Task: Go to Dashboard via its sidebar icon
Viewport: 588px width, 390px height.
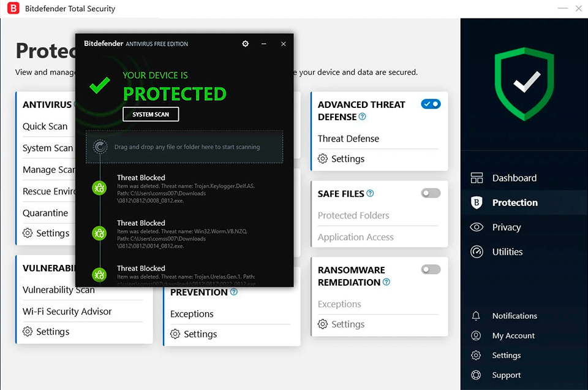Action: 477,178
